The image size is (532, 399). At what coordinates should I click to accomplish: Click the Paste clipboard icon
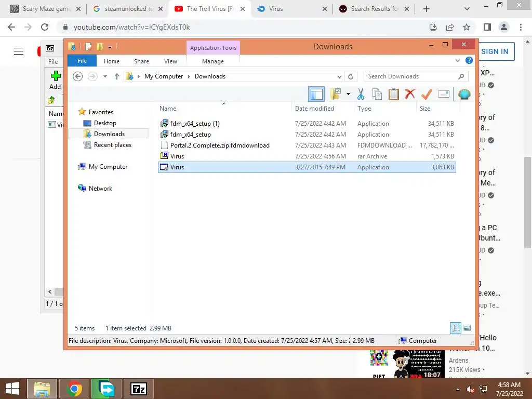(x=394, y=94)
